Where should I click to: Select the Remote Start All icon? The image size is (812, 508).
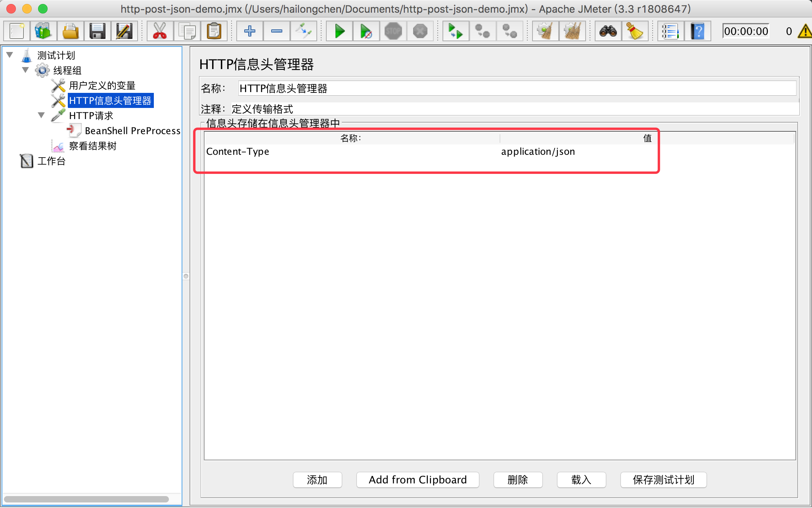pyautogui.click(x=457, y=32)
